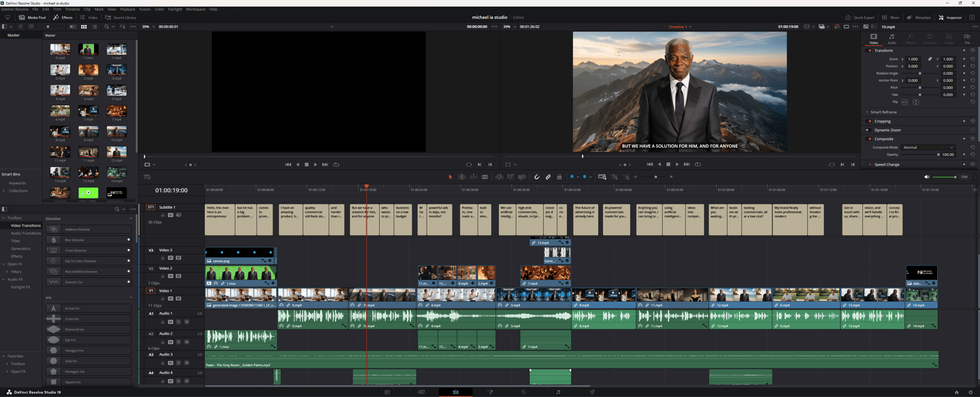
Task: Adjust the monitor volume slider
Action: tap(944, 177)
